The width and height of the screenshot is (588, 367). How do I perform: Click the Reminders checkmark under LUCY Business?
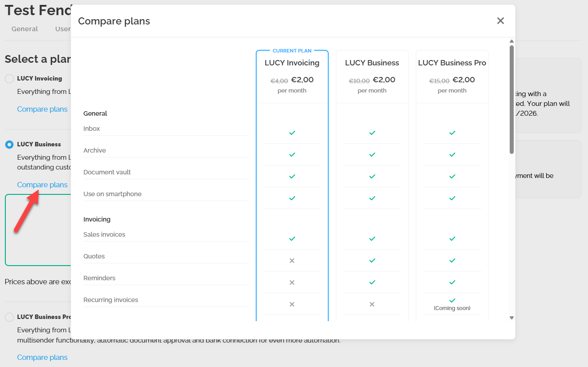coord(372,282)
